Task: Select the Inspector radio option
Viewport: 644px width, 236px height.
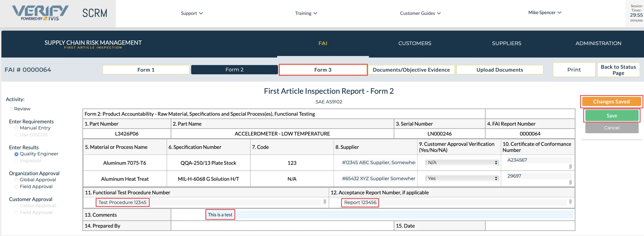Action: [x=16, y=161]
